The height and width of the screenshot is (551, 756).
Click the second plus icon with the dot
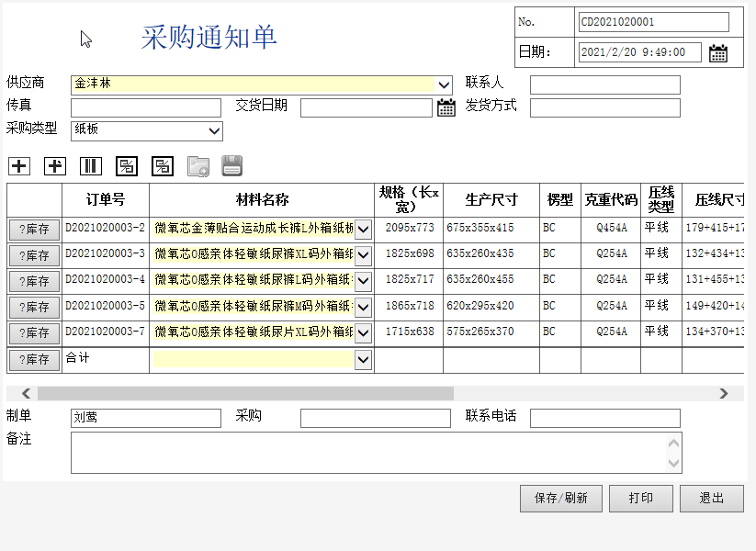click(55, 166)
